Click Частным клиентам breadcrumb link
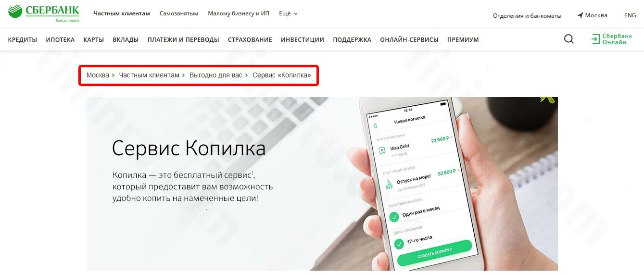The height and width of the screenshot is (275, 644). coord(149,75)
